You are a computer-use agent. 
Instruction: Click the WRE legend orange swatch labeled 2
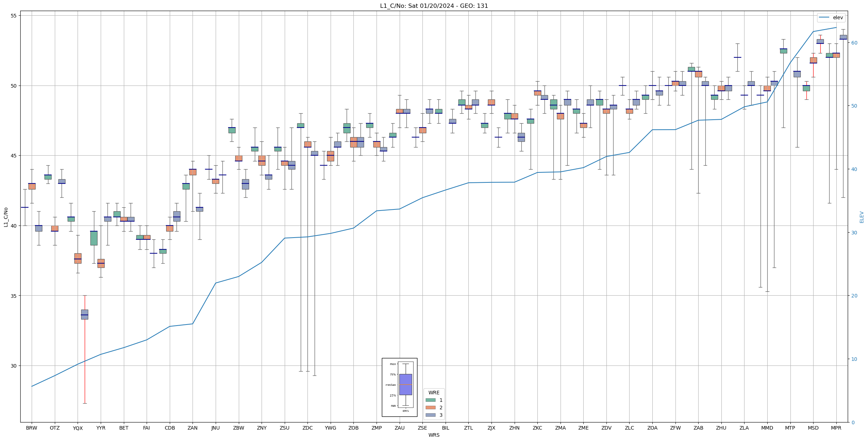pos(431,408)
